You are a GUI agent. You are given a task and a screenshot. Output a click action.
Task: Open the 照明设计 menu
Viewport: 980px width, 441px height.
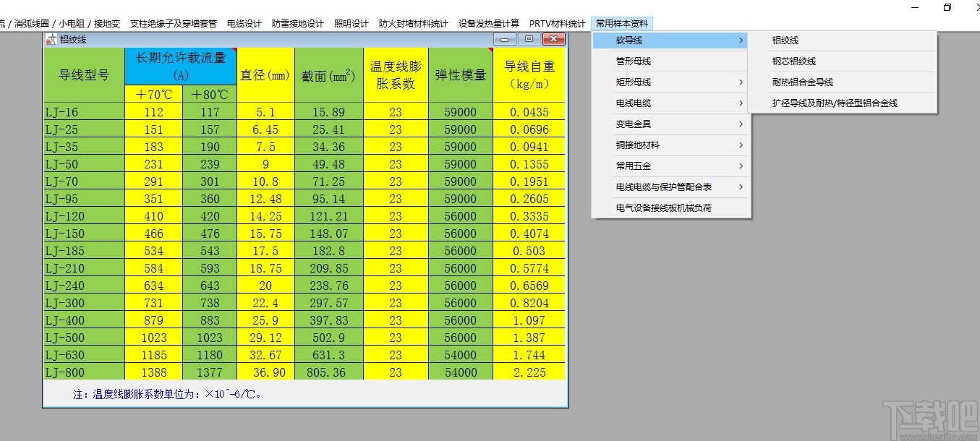[351, 22]
